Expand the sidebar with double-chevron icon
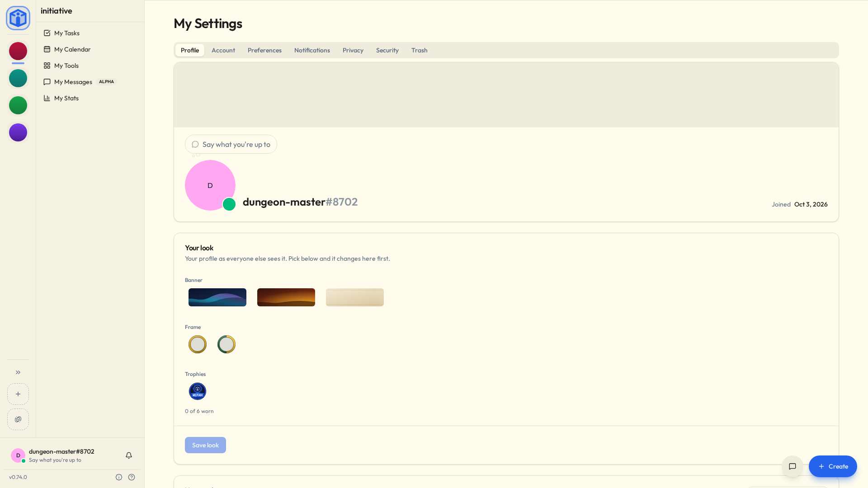This screenshot has width=868, height=488. tap(18, 372)
